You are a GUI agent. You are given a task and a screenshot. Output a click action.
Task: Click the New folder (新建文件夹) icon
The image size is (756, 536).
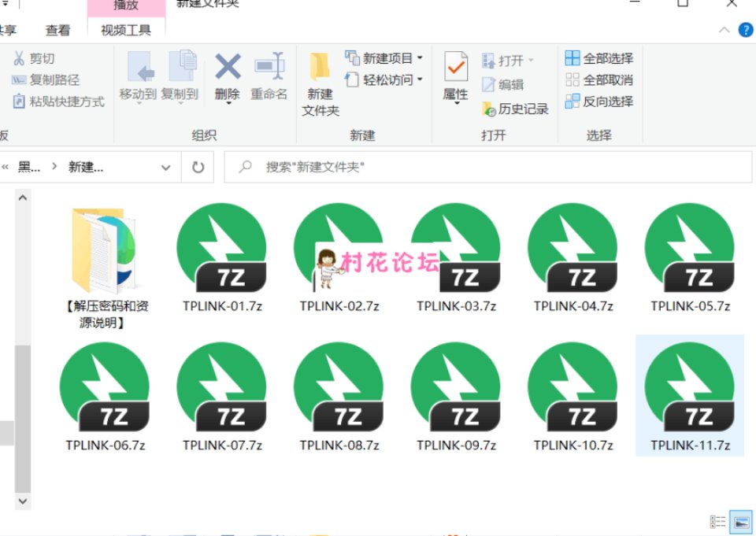point(320,67)
